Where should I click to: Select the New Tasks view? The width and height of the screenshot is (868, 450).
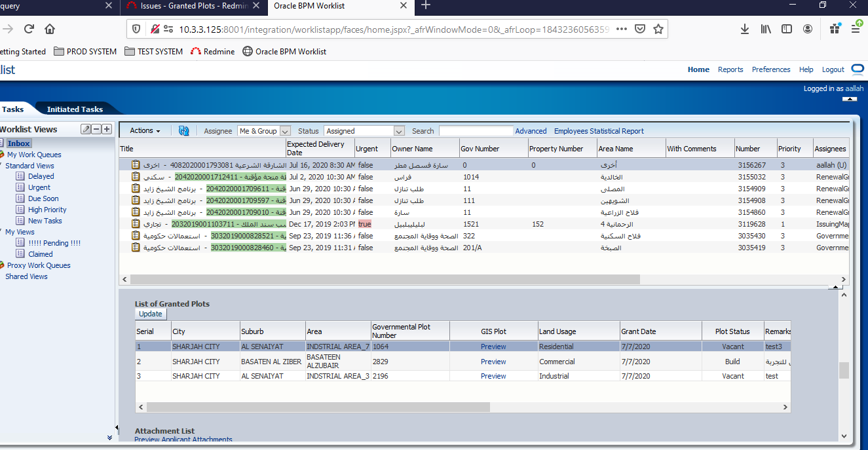[45, 221]
